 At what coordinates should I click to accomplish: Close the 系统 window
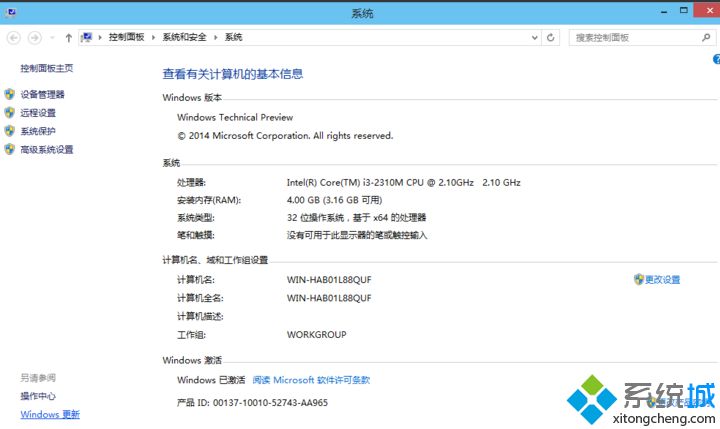click(709, 10)
